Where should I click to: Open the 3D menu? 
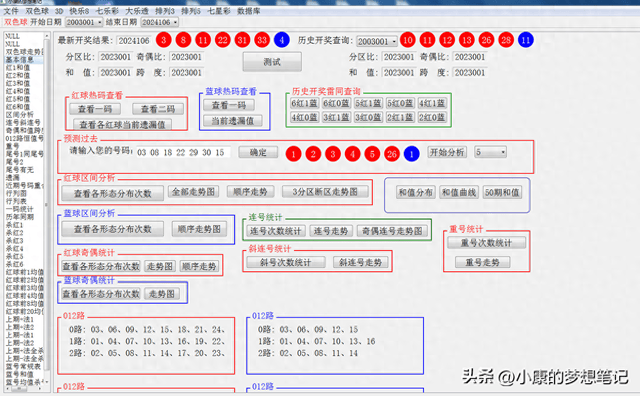[x=59, y=11]
